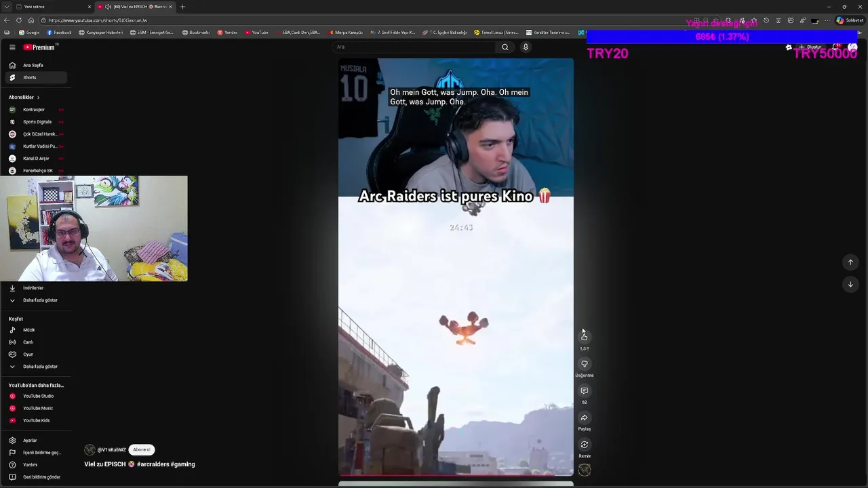Viewport: 868px width, 488px height.
Task: Open the Facebook bookmark
Action: point(59,33)
